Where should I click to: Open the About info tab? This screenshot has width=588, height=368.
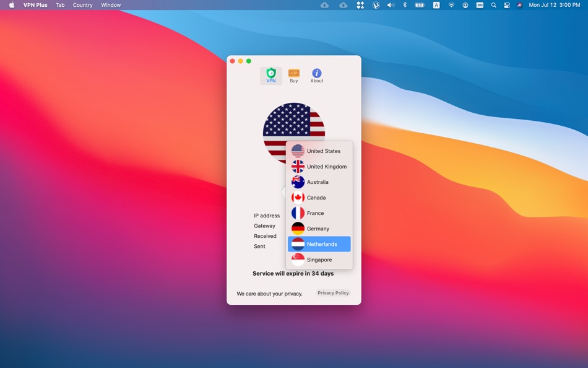316,76
